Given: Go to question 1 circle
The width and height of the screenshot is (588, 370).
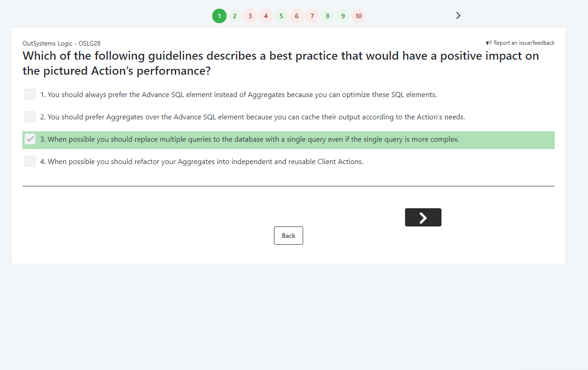Looking at the screenshot, I should (219, 16).
